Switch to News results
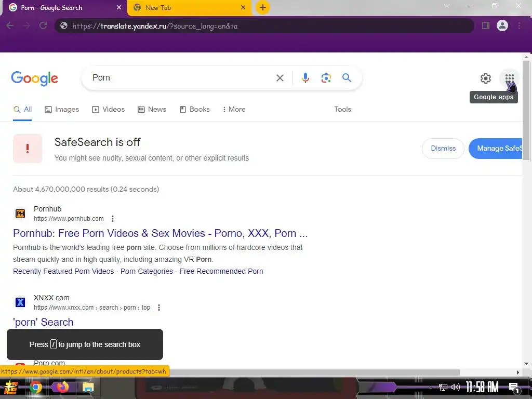The width and height of the screenshot is (532, 399). (x=152, y=109)
